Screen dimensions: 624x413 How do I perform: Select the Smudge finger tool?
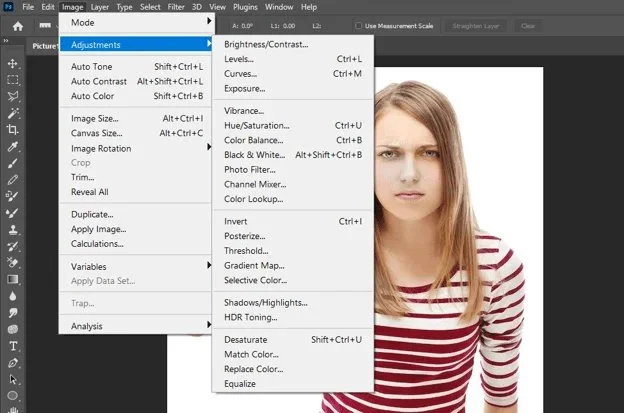tap(13, 313)
